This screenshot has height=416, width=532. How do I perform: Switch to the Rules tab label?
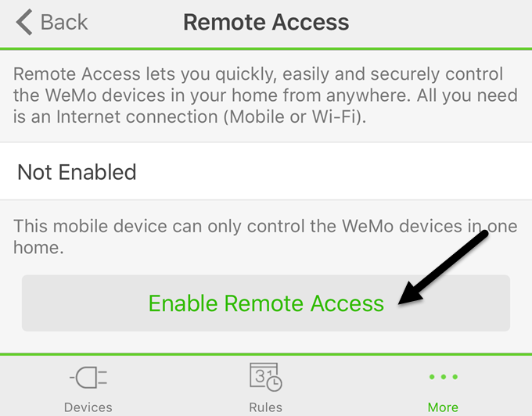point(265,407)
